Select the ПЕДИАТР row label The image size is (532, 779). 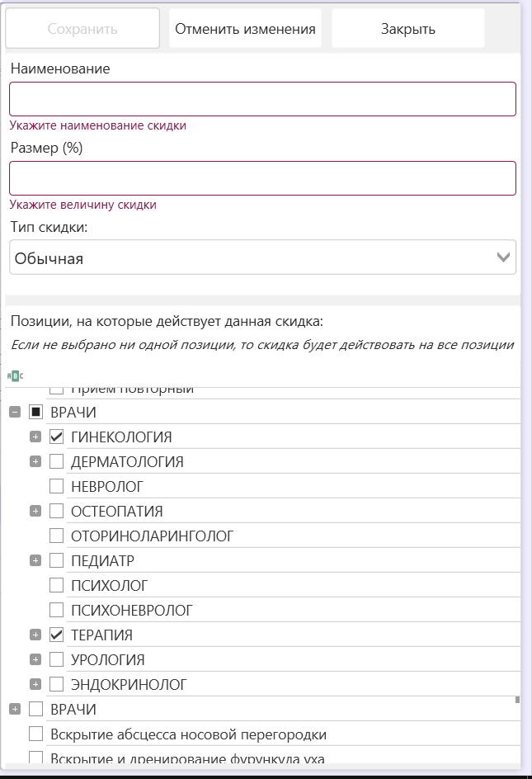pyautogui.click(x=103, y=561)
